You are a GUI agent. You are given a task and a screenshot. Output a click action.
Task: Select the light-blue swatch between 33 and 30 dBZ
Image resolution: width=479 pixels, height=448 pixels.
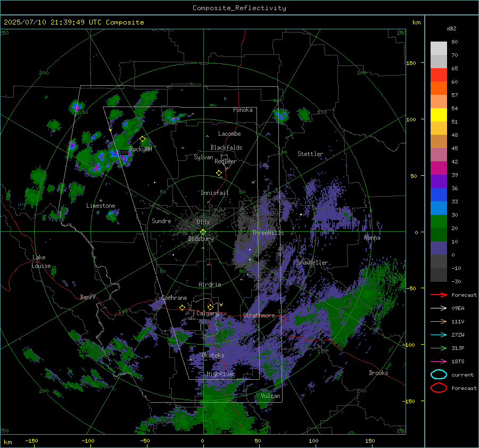[x=439, y=208]
